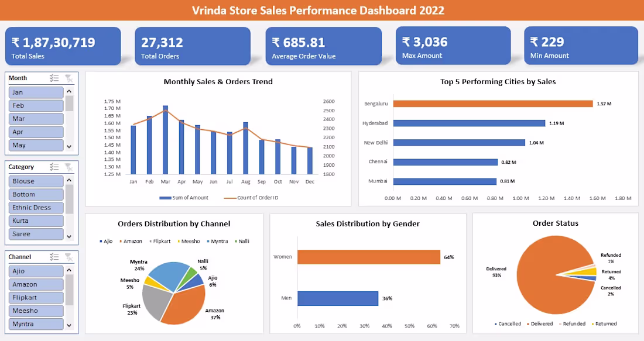Screen dimensions: 644x341
Task: Select the Chennai sales bar
Action: pos(445,162)
